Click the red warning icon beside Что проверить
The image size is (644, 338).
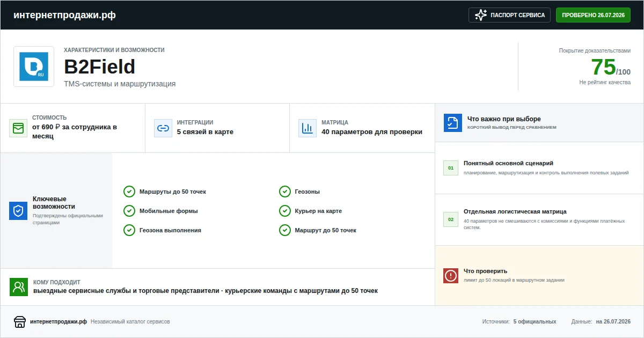[451, 276]
